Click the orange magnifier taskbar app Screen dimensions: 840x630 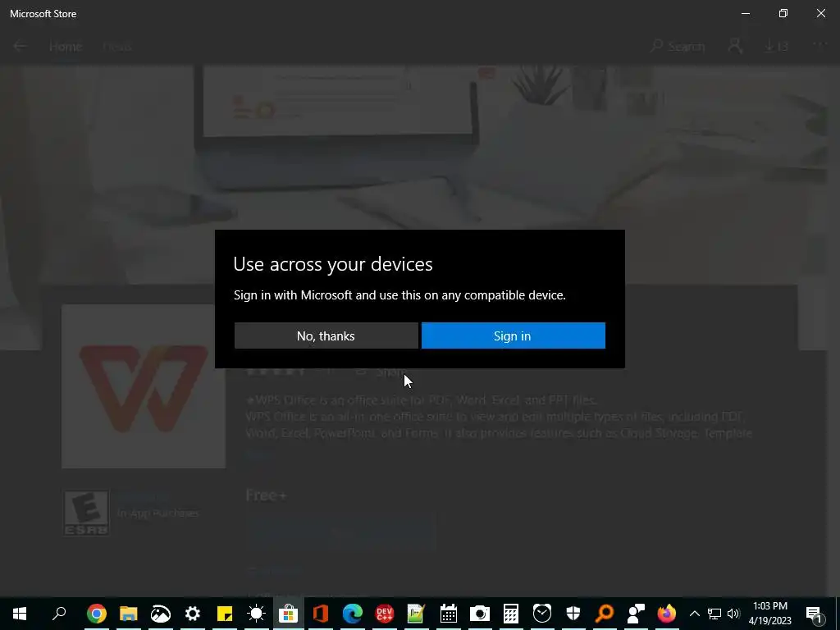605,614
